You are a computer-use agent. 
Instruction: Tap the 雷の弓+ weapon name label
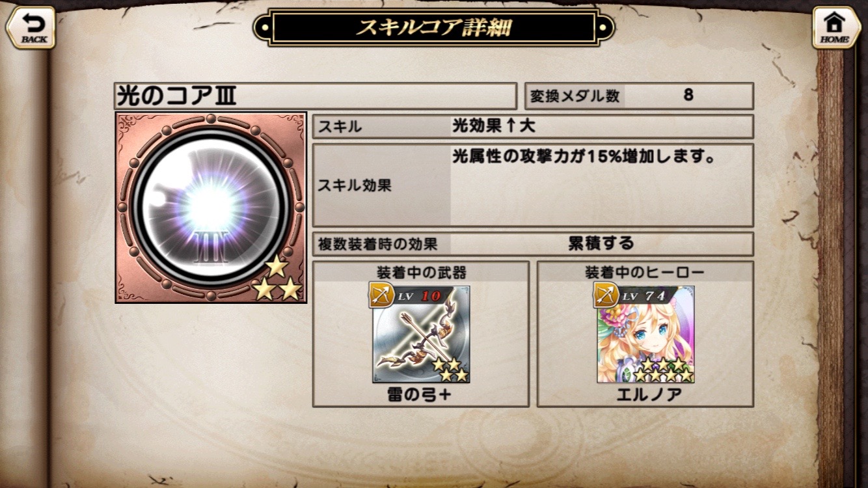point(419,394)
